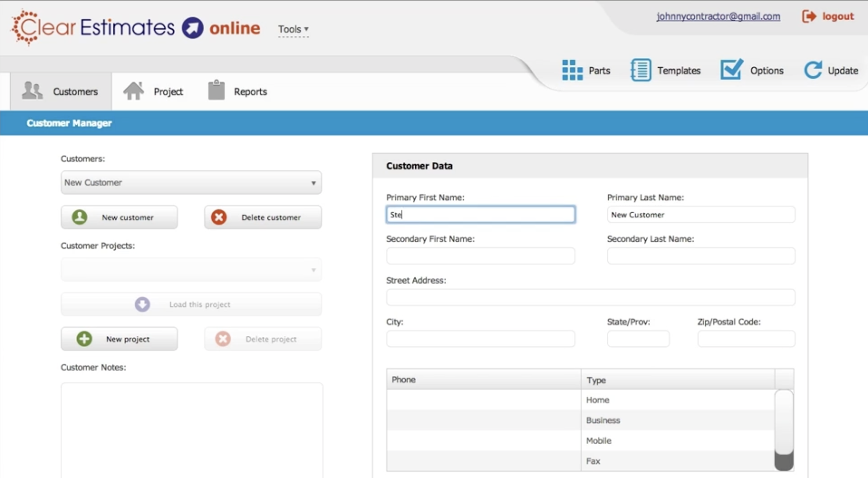Click the Fax phone number cell

[x=484, y=461]
